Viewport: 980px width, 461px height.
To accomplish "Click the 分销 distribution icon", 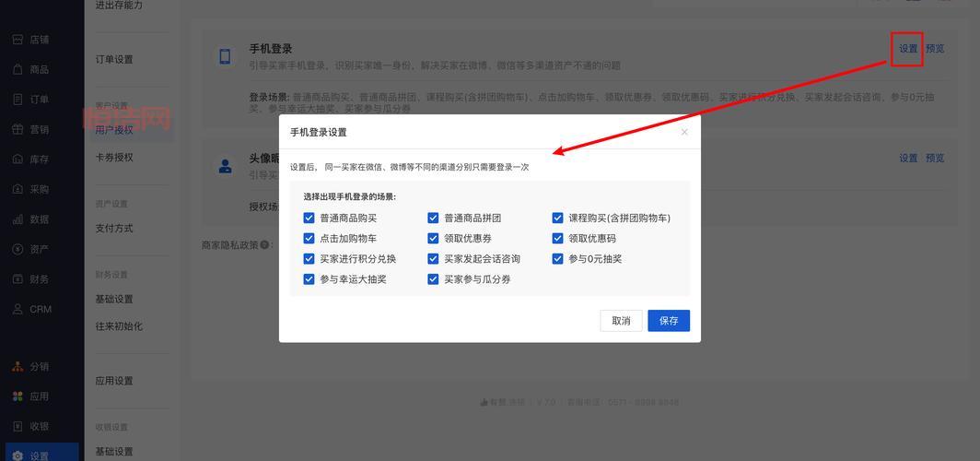I will (x=17, y=366).
